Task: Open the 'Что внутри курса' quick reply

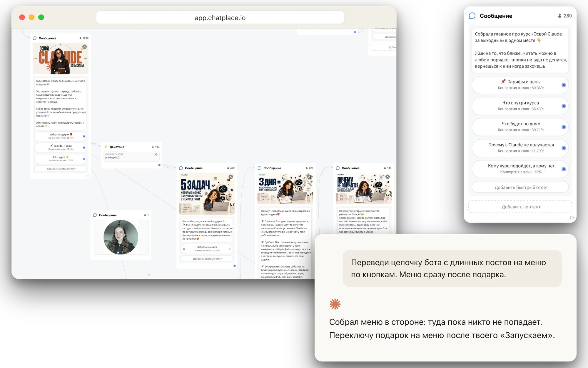Action: click(x=520, y=106)
